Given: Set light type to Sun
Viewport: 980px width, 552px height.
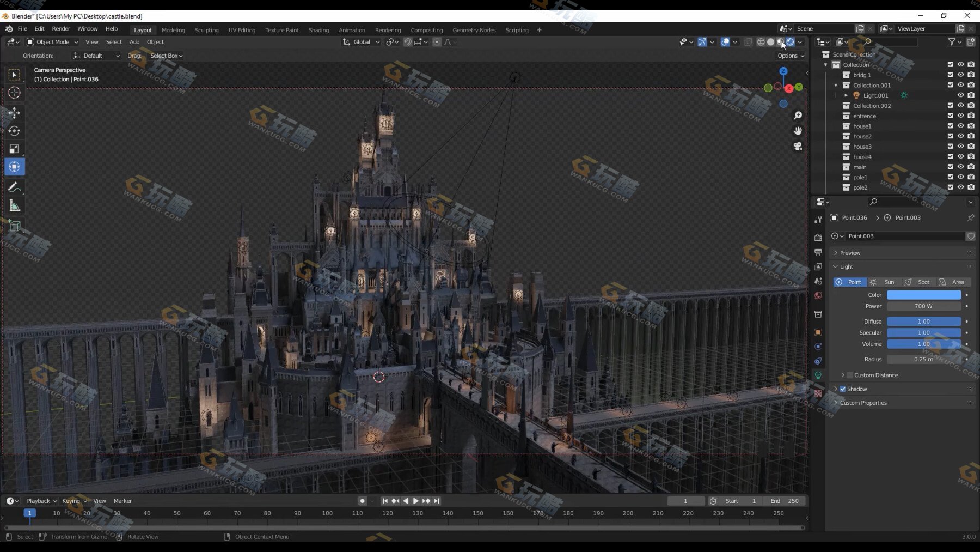Looking at the screenshot, I should pyautogui.click(x=885, y=282).
